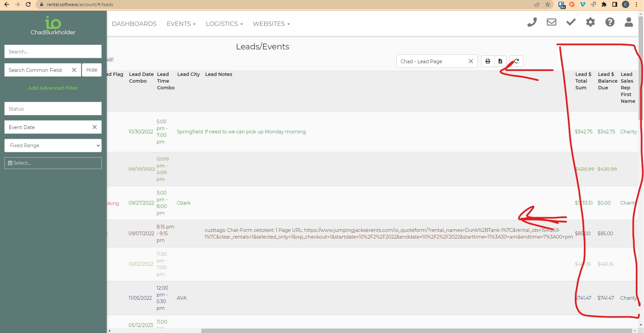Expand the LOGISTICS menu
Image resolution: width=644 pixels, height=333 pixels.
224,24
